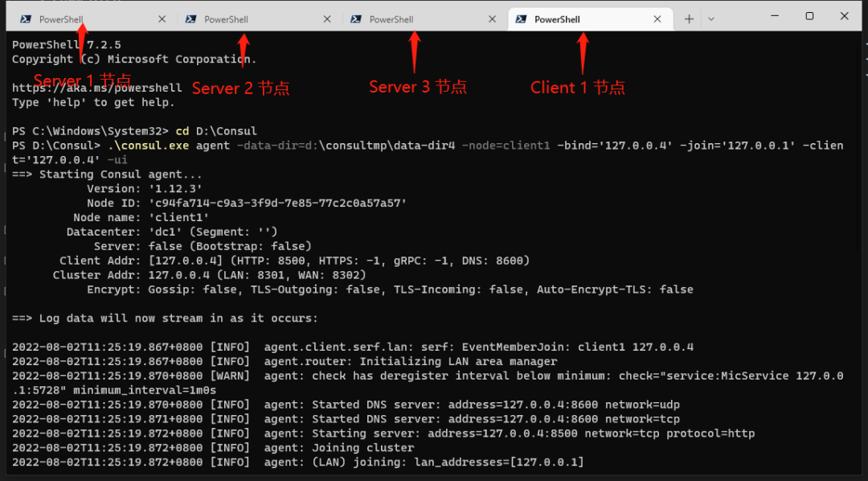This screenshot has width=868, height=481.
Task: Click the Datacenter 'dc1' line
Action: pyautogui.click(x=172, y=232)
